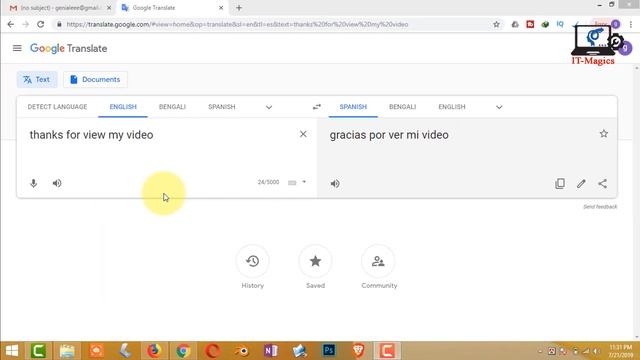Select English as the source language
The height and width of the screenshot is (360, 640).
coord(123,107)
